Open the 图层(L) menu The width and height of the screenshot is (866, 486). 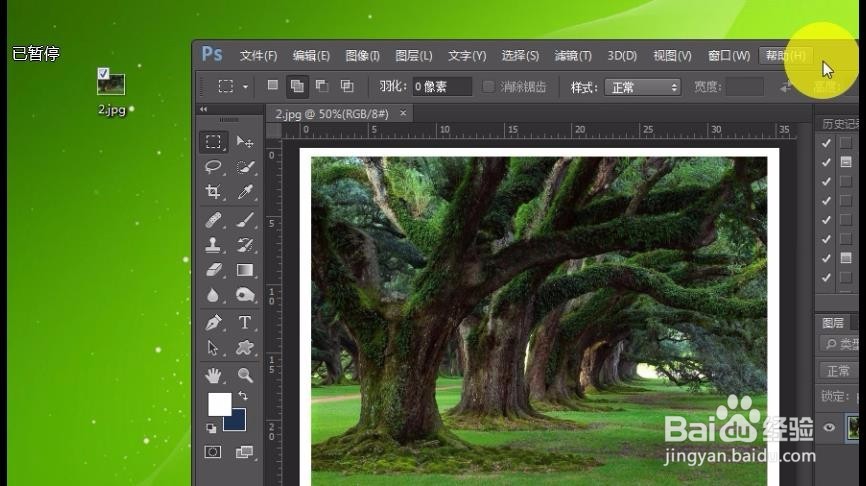click(x=414, y=56)
